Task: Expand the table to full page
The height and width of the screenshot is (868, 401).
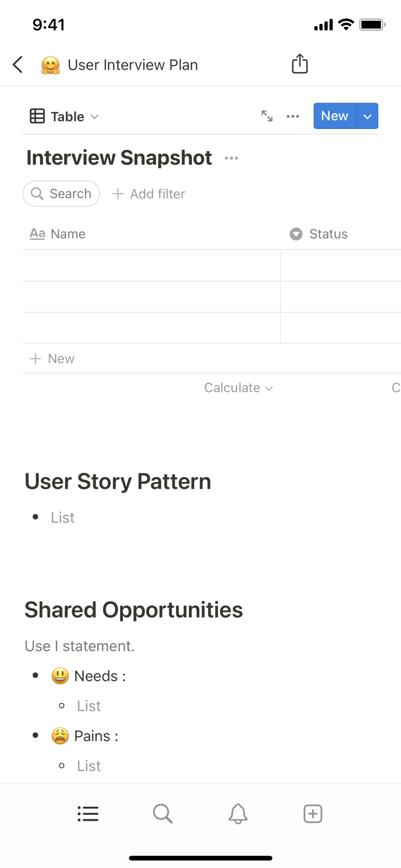Action: [267, 116]
